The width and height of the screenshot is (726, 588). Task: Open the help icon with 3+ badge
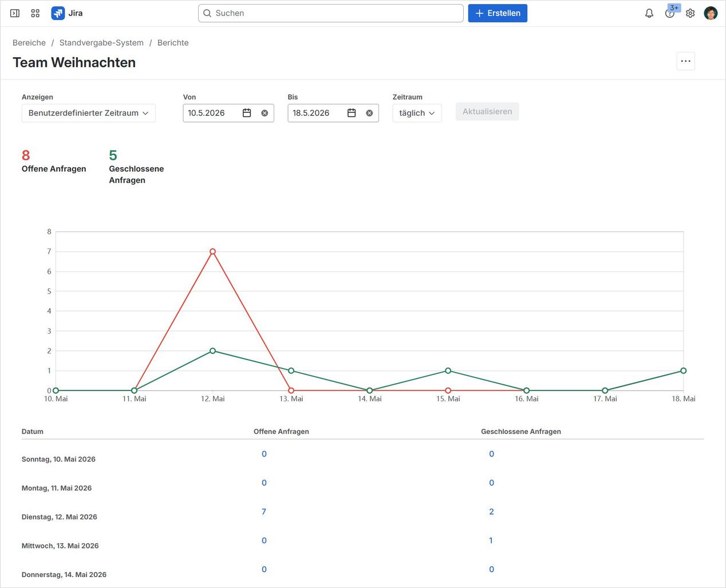(x=670, y=13)
